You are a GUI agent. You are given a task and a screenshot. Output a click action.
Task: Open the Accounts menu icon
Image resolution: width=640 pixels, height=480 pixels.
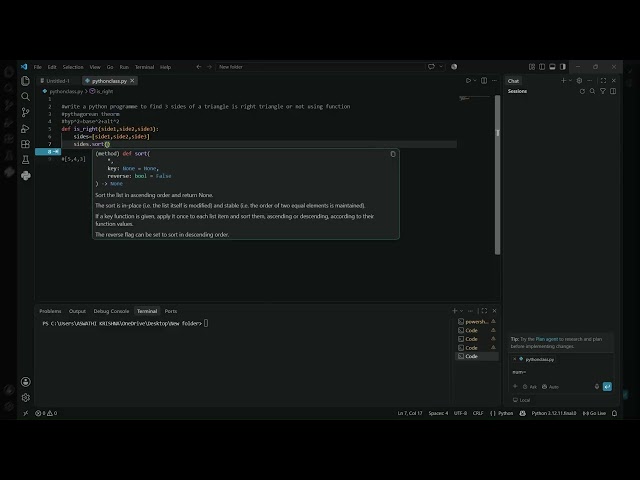[25, 382]
